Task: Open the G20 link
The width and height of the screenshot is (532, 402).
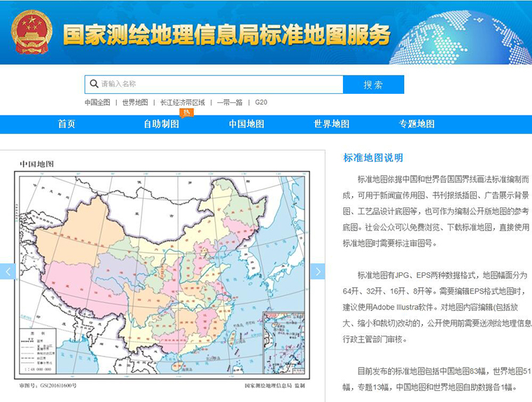Action: [261, 102]
